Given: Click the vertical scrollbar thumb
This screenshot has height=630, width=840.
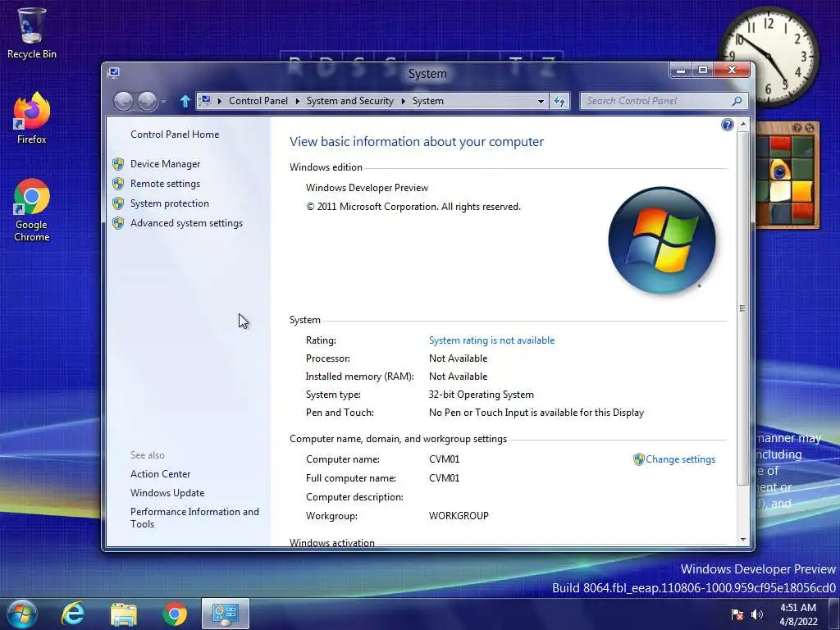Looking at the screenshot, I should 743,308.
